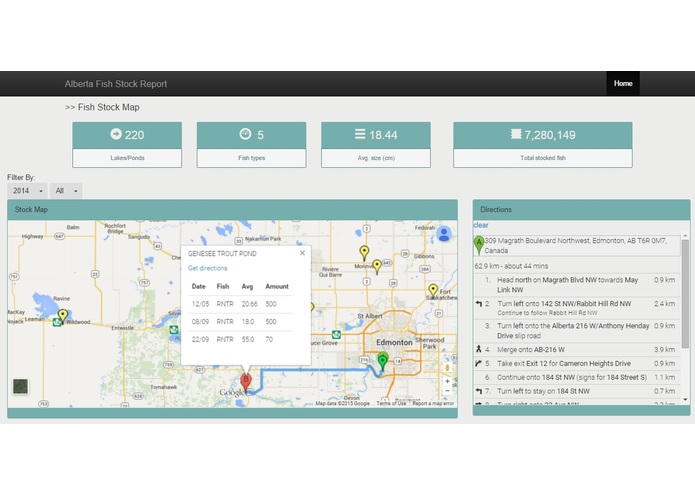This screenshot has width=695, height=494.
Task: Select step 2 Turn left onto 142 St NW
Action: 576,308
